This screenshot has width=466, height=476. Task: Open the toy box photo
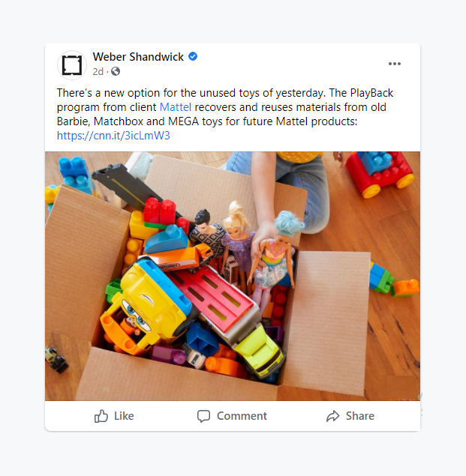point(233,276)
